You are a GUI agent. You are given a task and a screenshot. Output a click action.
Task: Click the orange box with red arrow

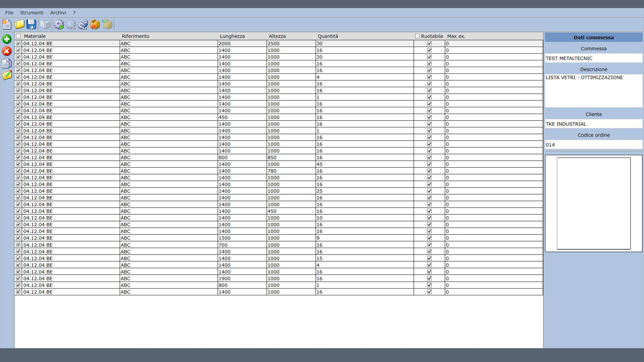pos(95,24)
